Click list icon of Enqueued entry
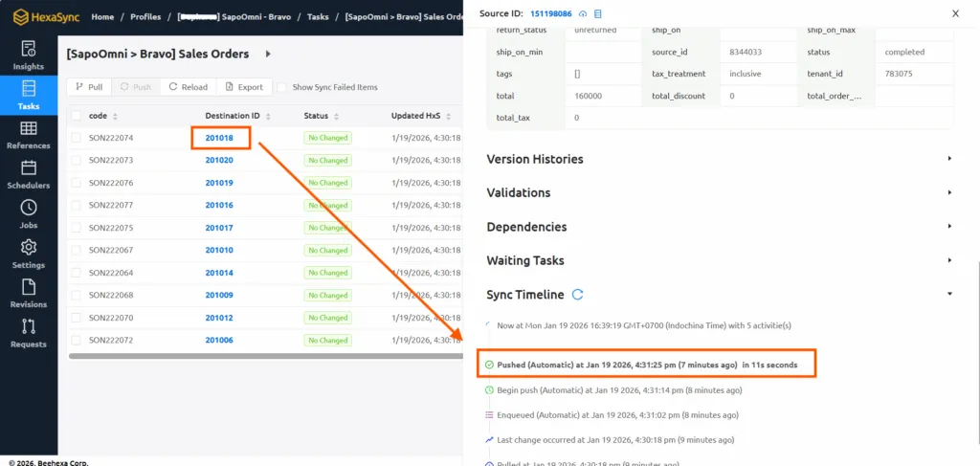 click(x=489, y=414)
